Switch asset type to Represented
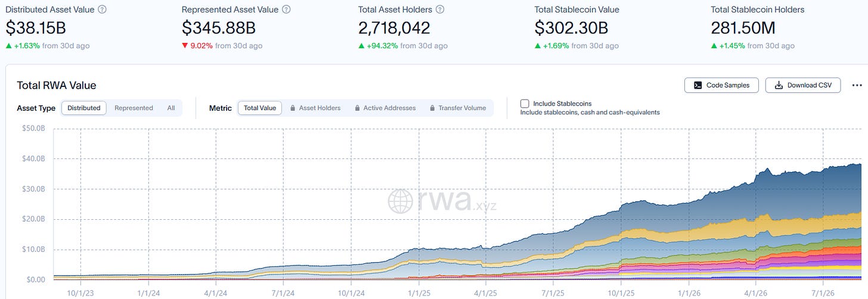Screen dimensions: 868x299 pos(134,108)
